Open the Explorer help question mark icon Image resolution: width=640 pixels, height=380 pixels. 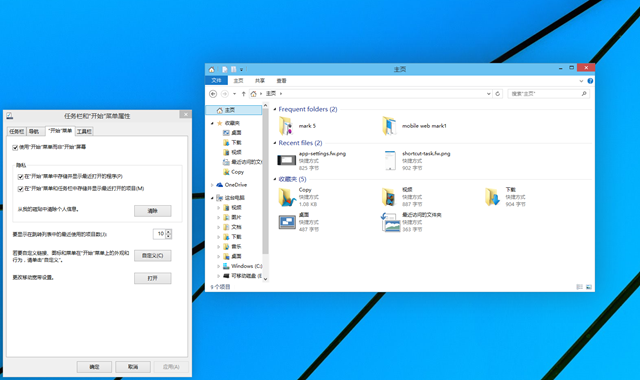tap(590, 81)
